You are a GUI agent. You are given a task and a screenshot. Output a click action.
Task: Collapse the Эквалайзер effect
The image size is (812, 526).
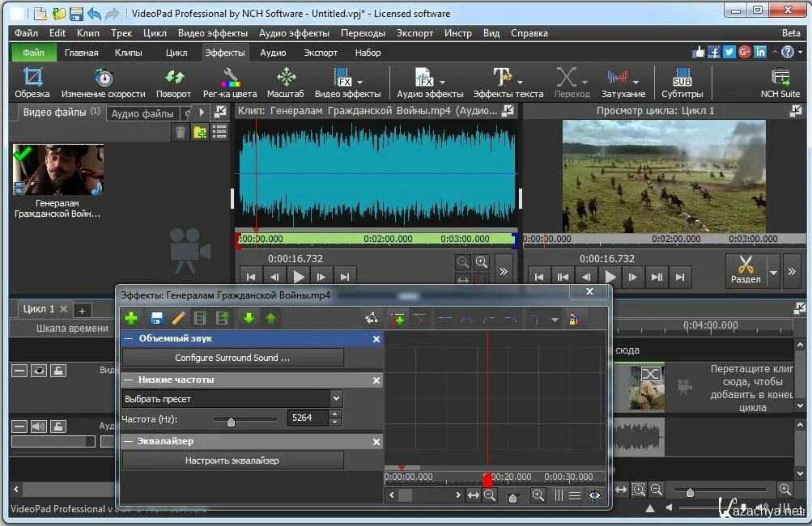click(129, 442)
